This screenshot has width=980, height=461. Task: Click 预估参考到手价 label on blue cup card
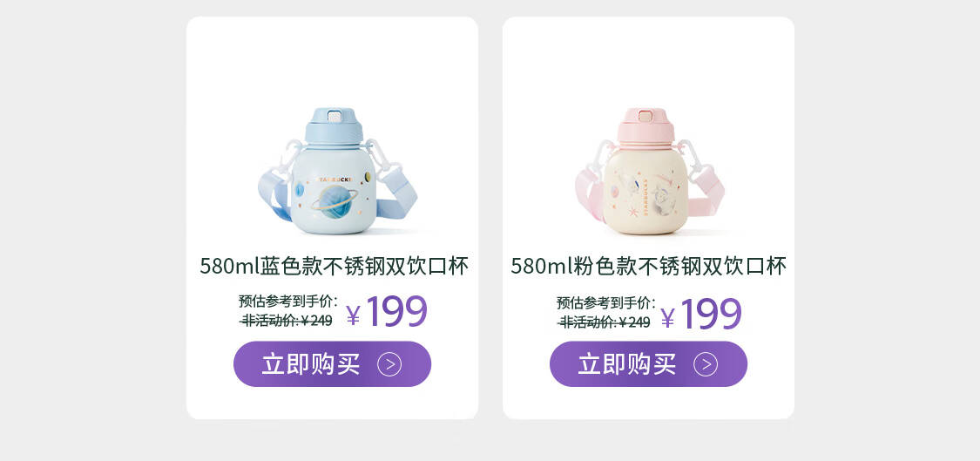click(x=287, y=301)
